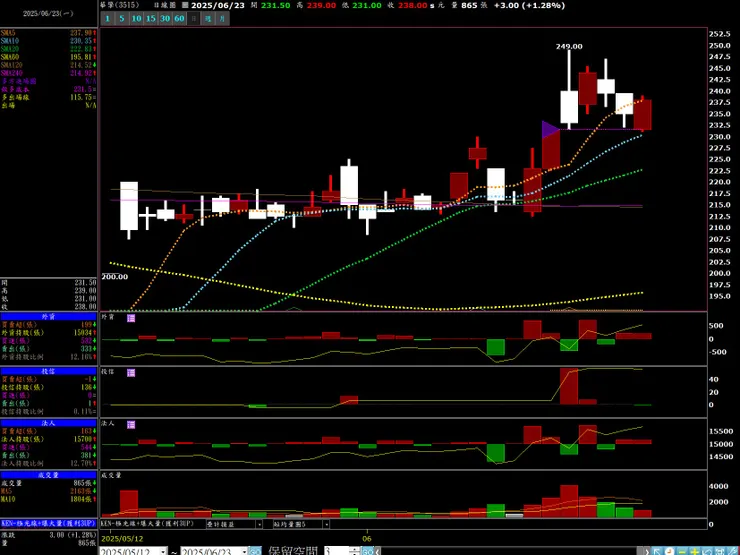The image size is (740, 555).
Task: Click the SMA20 indicator label
Action: click(9, 49)
